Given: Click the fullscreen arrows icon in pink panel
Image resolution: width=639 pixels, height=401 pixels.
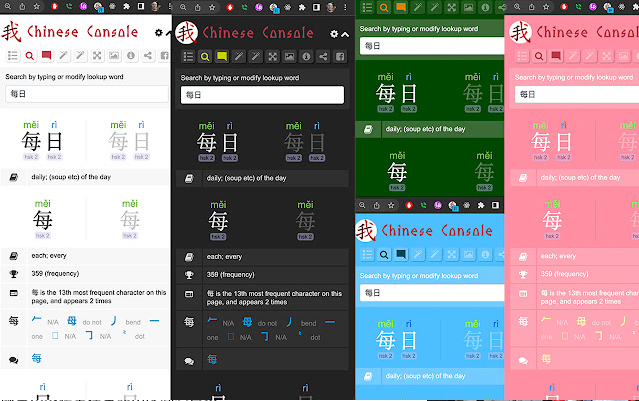Looking at the screenshot, I should tap(606, 56).
